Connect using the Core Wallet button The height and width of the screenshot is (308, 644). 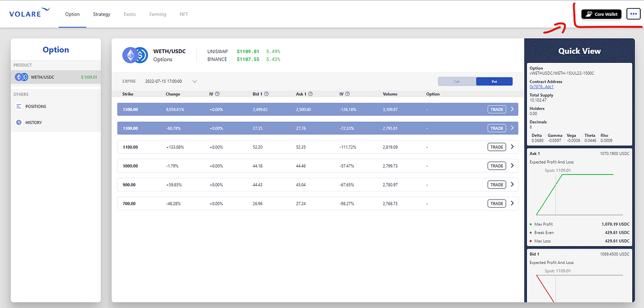point(601,14)
